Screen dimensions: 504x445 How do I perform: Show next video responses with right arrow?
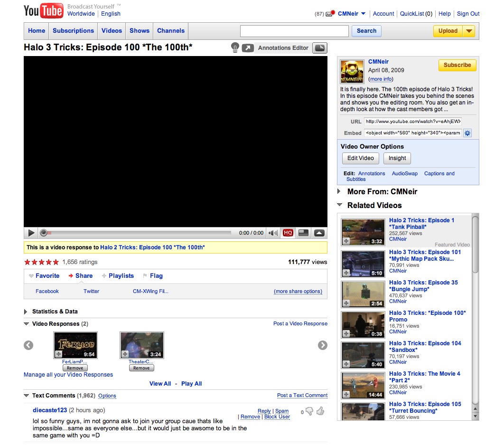(x=322, y=345)
